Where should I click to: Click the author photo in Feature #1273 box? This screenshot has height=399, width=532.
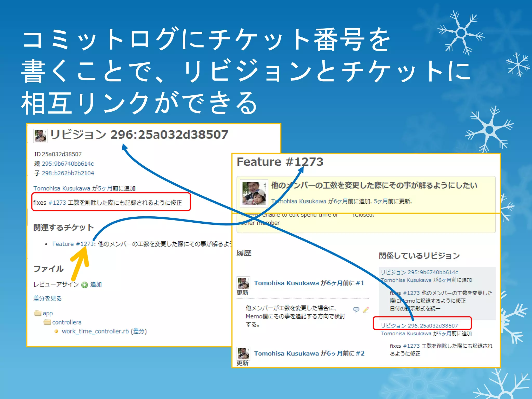tap(254, 194)
